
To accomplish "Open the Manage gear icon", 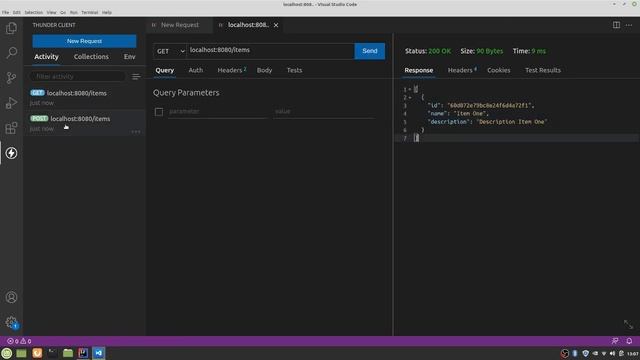I will click(x=11, y=322).
